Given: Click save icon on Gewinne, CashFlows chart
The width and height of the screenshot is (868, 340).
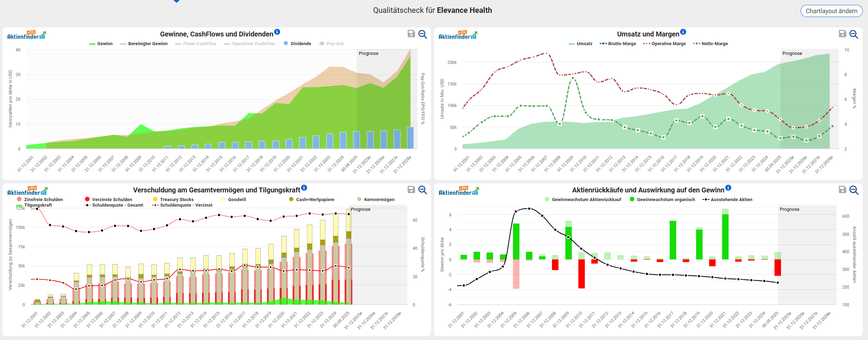Looking at the screenshot, I should [411, 34].
